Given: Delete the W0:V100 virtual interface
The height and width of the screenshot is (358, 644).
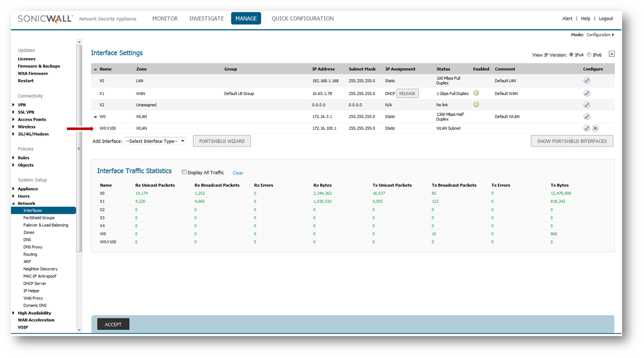Looking at the screenshot, I should (x=595, y=128).
